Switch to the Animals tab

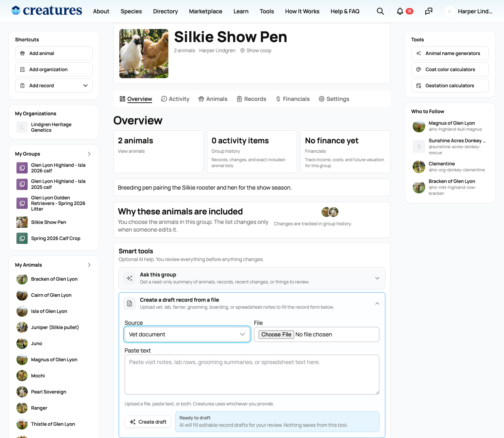(x=213, y=99)
